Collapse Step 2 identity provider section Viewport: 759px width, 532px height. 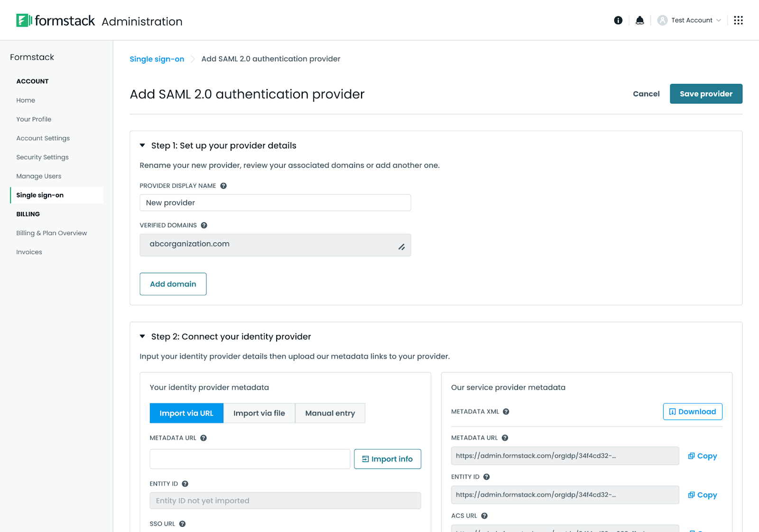coord(142,337)
